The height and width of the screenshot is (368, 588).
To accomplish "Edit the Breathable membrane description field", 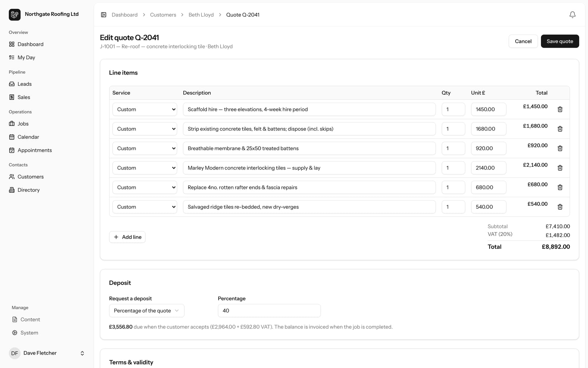I will (309, 148).
